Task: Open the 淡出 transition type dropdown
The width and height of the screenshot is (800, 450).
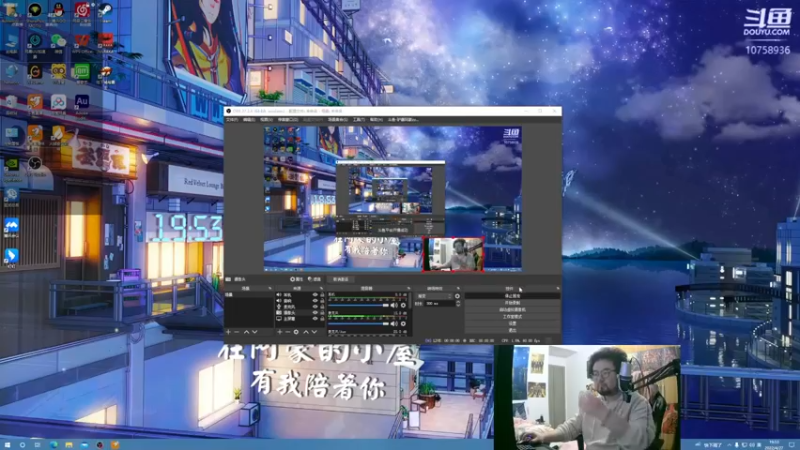Action: pyautogui.click(x=435, y=296)
